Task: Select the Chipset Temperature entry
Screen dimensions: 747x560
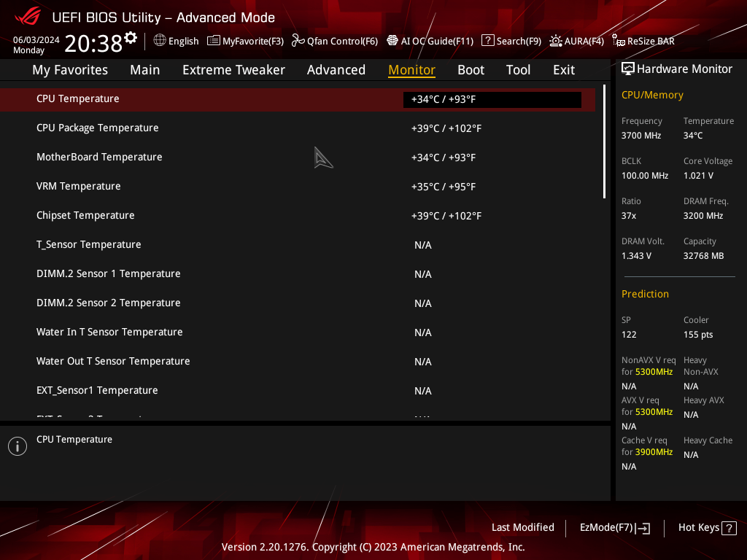Action: pos(85,215)
